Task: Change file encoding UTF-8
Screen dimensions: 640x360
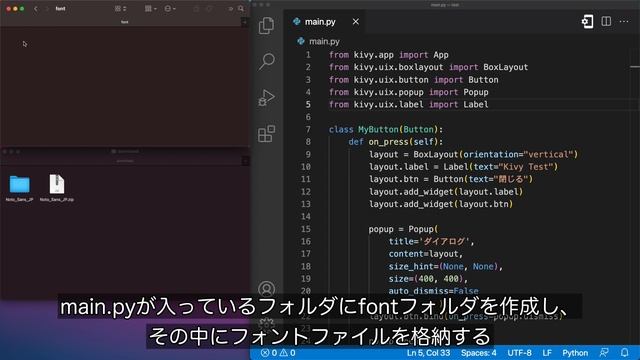Action: [519, 353]
